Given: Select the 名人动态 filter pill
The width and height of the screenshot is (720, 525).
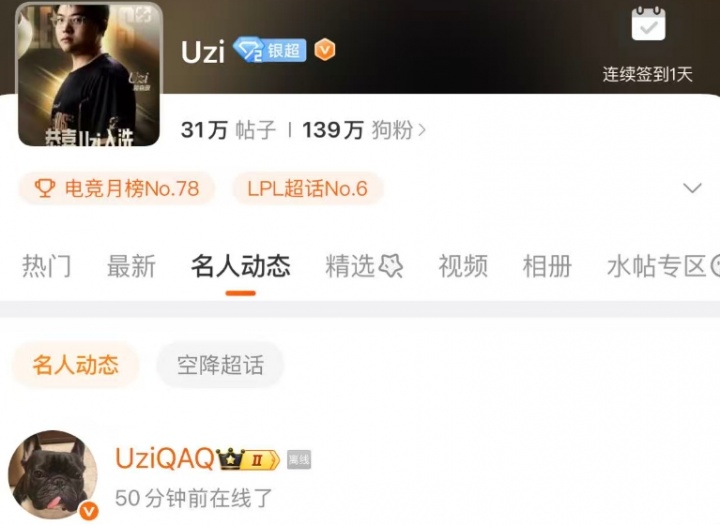Looking at the screenshot, I should point(76,365).
